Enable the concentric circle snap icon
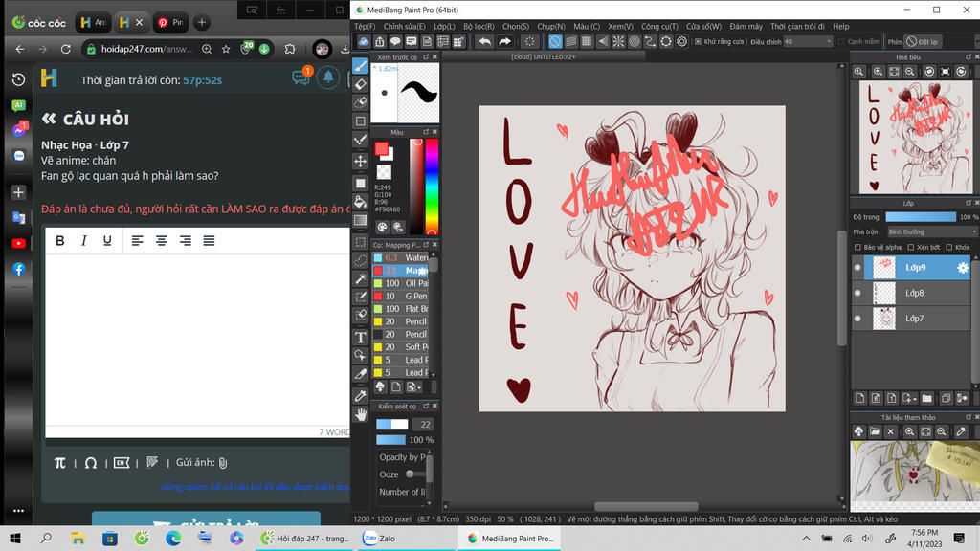Image resolution: width=980 pixels, height=551 pixels. (x=635, y=42)
